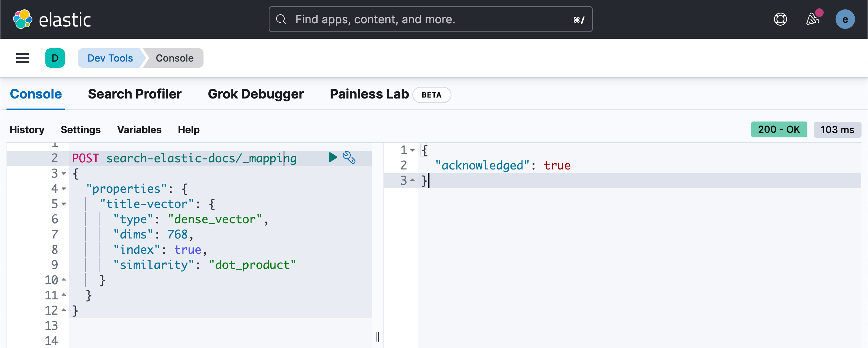868x348 pixels.
Task: Click the true value in response
Action: point(557,165)
